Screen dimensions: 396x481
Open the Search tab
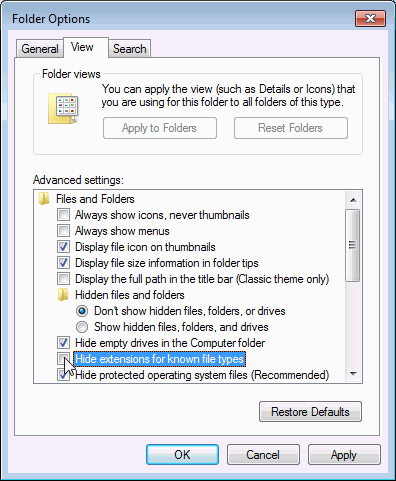[x=130, y=49]
